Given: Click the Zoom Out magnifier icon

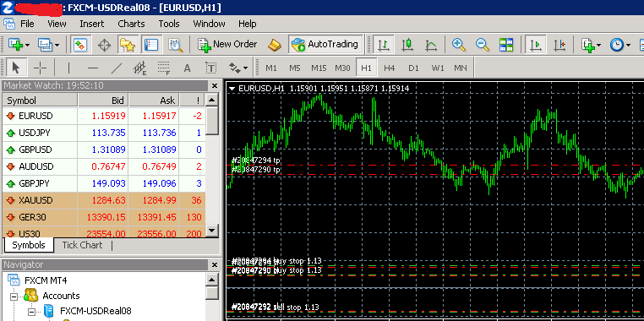Looking at the screenshot, I should [483, 44].
